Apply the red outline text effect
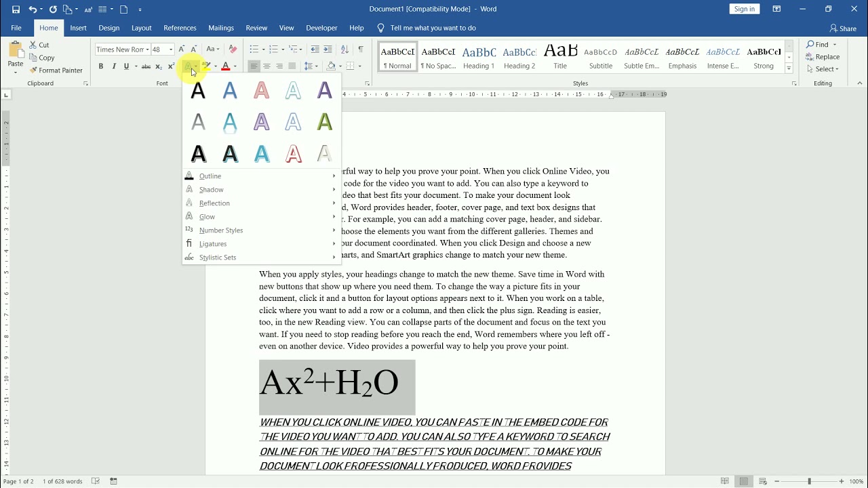 tap(293, 154)
